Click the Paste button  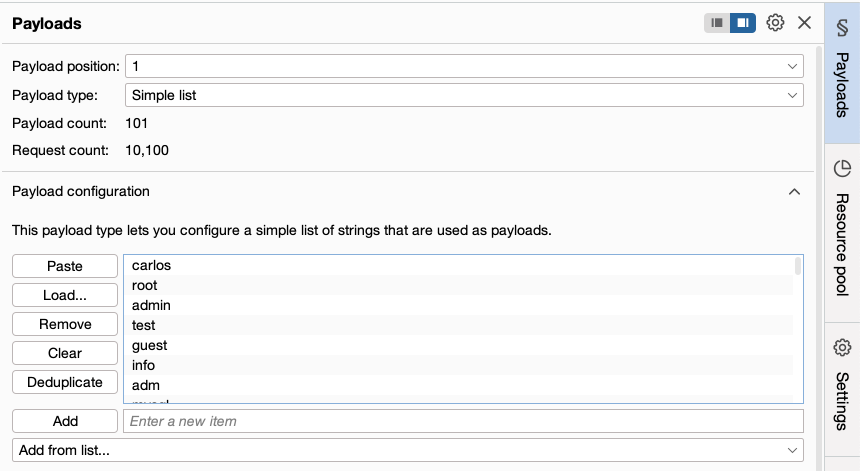pos(65,266)
